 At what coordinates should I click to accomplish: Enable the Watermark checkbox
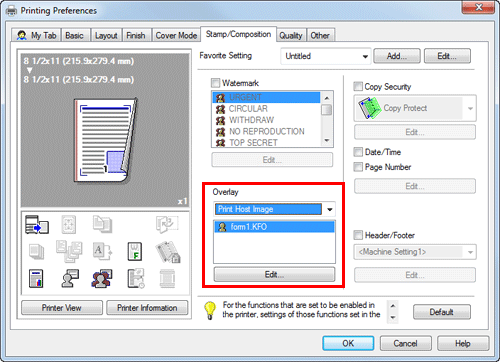click(216, 83)
